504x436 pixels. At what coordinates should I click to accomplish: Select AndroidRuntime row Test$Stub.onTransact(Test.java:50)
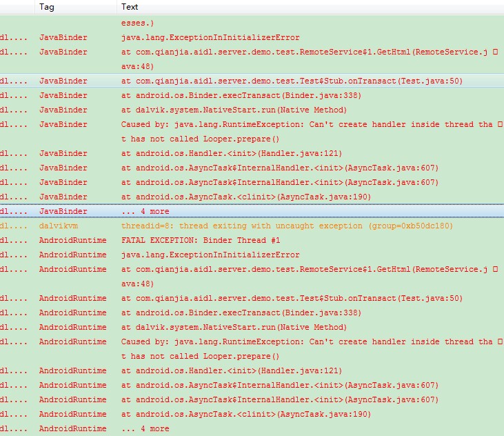point(252,298)
